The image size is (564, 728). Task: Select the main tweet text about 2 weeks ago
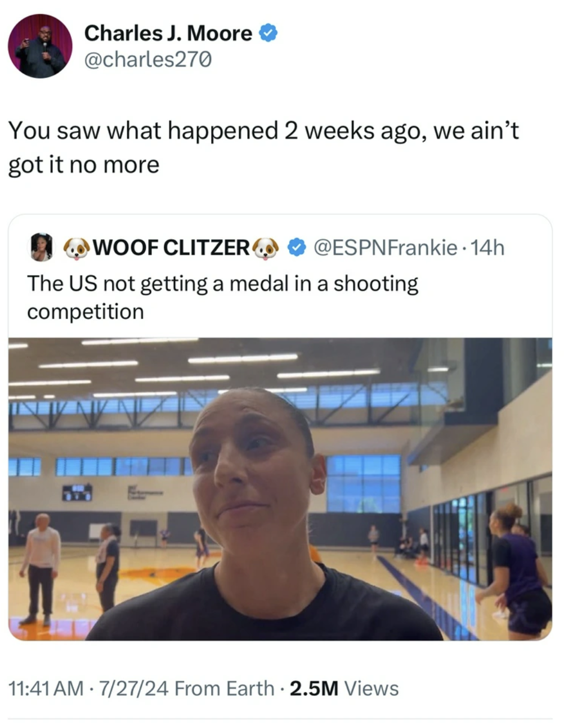click(x=263, y=147)
